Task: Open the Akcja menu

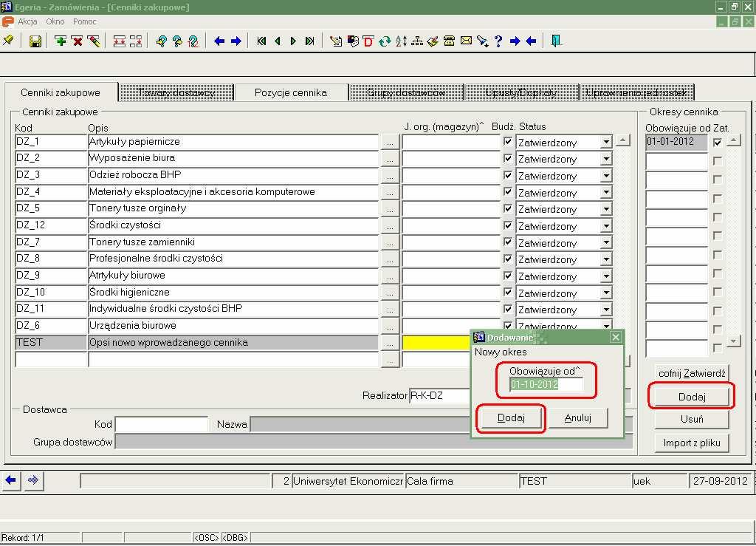Action: coord(27,21)
